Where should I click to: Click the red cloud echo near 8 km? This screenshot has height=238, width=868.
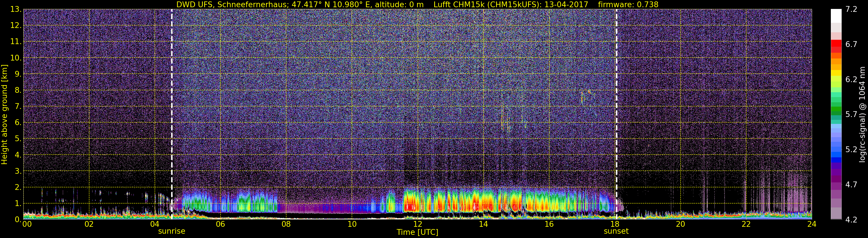tap(589, 92)
